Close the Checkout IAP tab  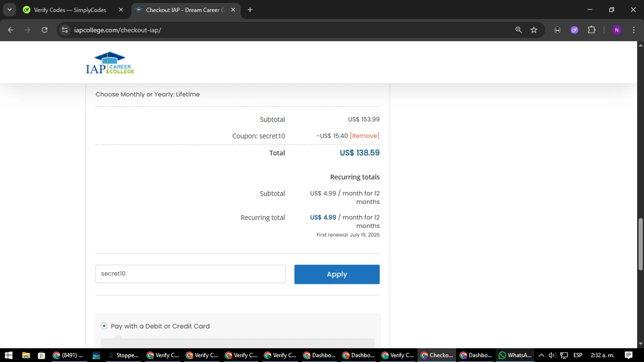[233, 9]
